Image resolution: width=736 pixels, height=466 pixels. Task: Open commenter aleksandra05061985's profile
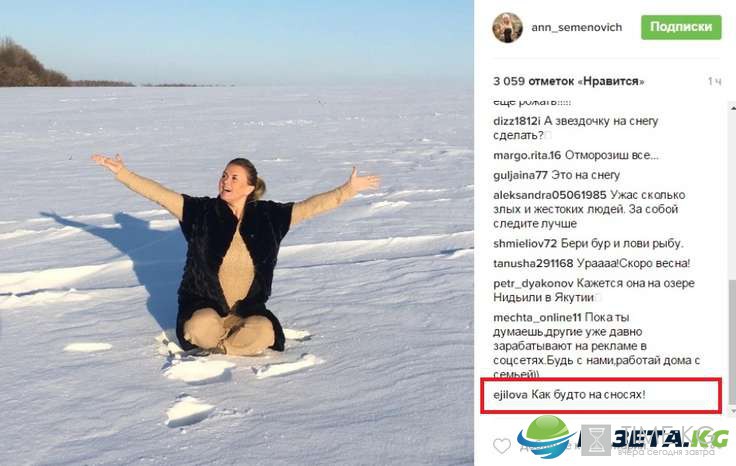click(550, 195)
